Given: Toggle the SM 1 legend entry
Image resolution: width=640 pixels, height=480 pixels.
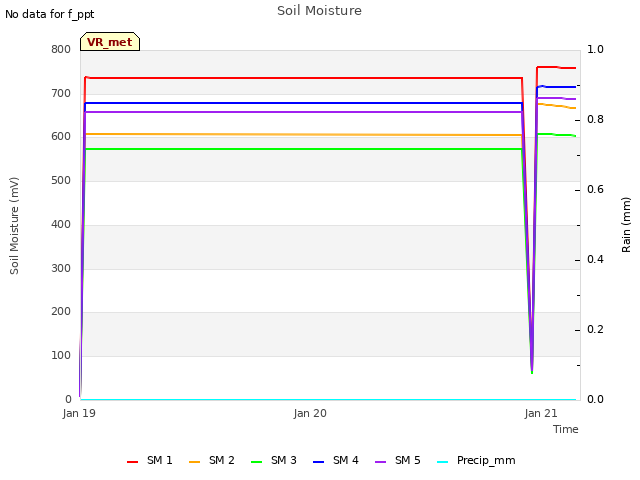Looking at the screenshot, I should point(150,460).
